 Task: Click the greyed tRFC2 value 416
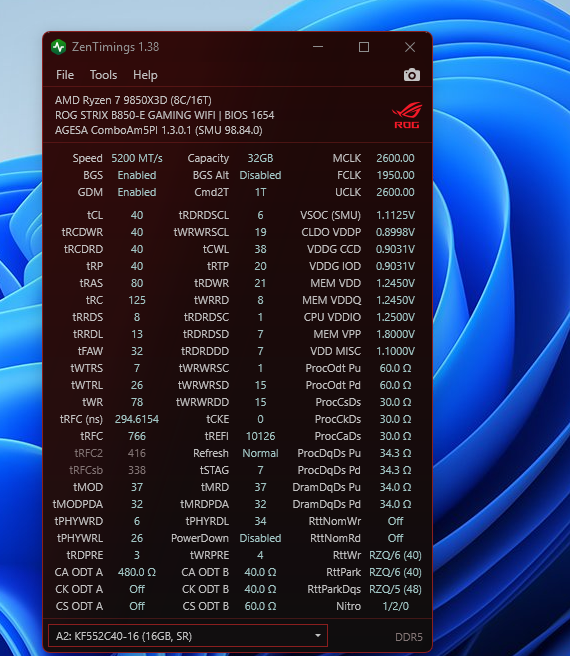(x=137, y=453)
